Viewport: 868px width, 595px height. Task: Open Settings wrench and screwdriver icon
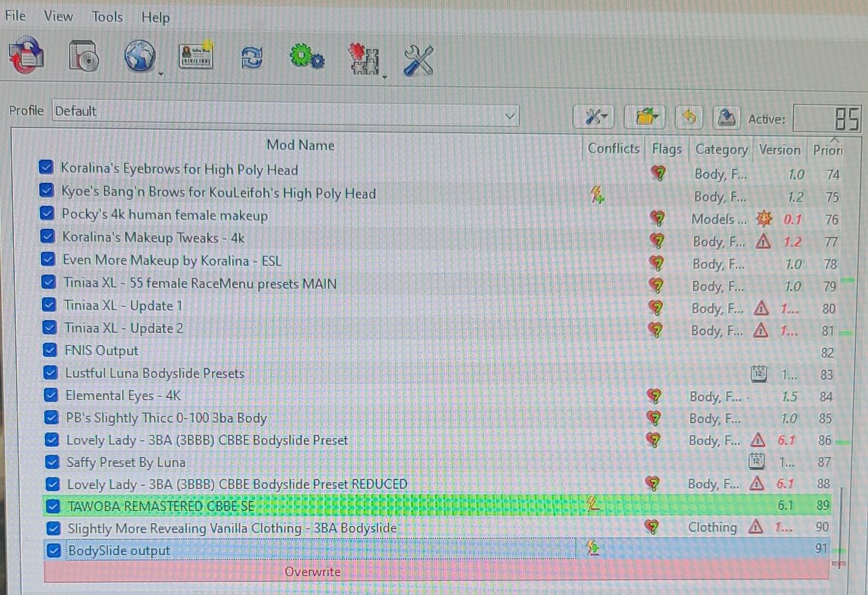click(419, 59)
